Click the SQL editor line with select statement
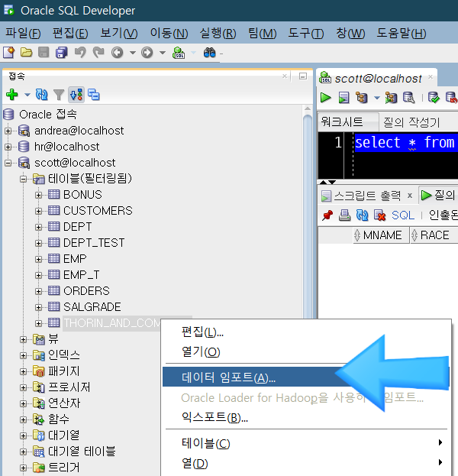The height and width of the screenshot is (476, 458). click(406, 142)
